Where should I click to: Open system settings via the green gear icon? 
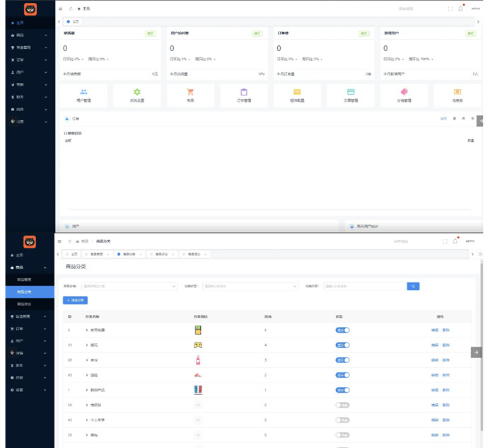click(136, 92)
